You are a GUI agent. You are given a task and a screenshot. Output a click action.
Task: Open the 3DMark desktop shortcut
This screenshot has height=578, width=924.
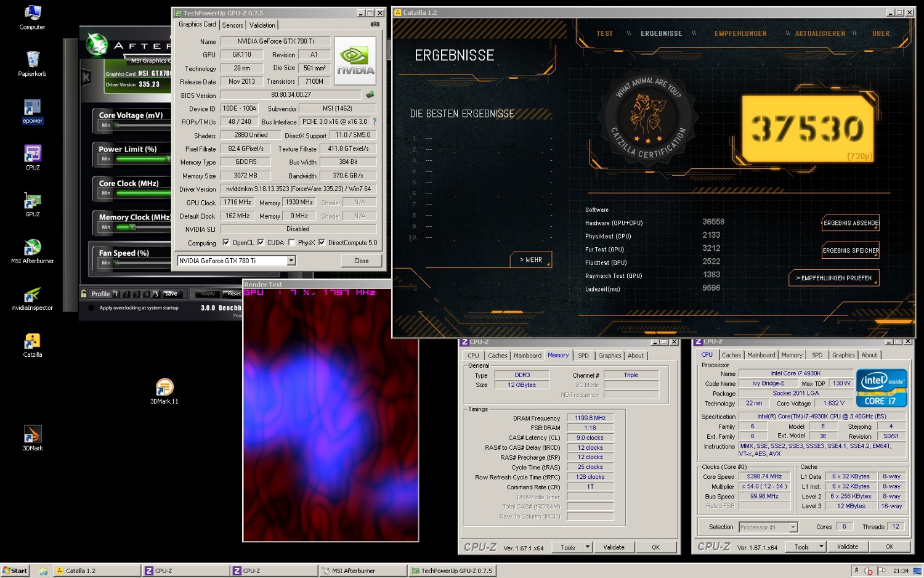(32, 438)
